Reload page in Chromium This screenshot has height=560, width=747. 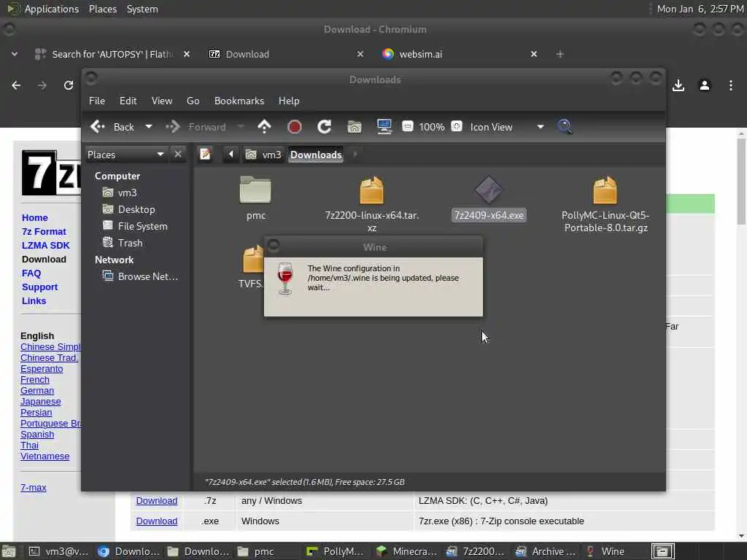click(x=69, y=85)
